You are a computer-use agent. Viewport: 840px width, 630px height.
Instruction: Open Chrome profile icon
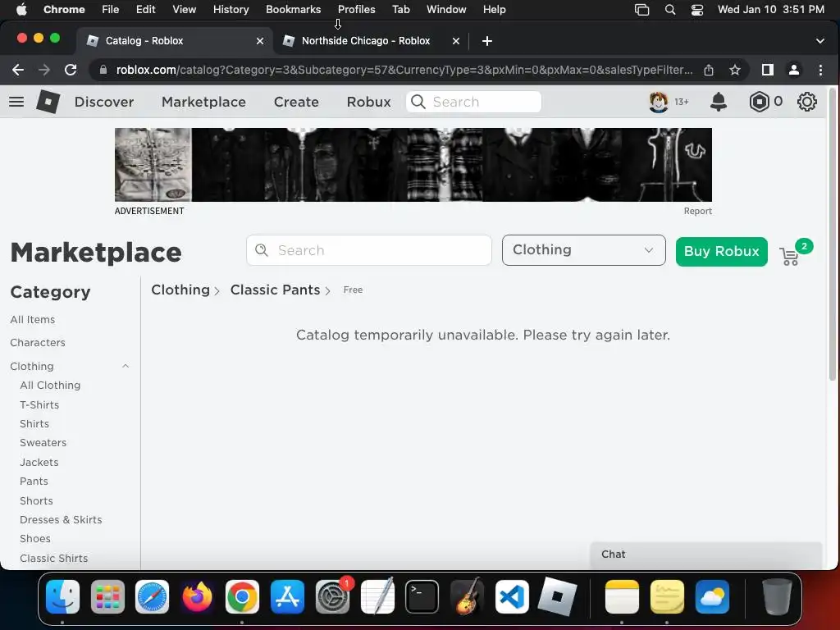794,70
